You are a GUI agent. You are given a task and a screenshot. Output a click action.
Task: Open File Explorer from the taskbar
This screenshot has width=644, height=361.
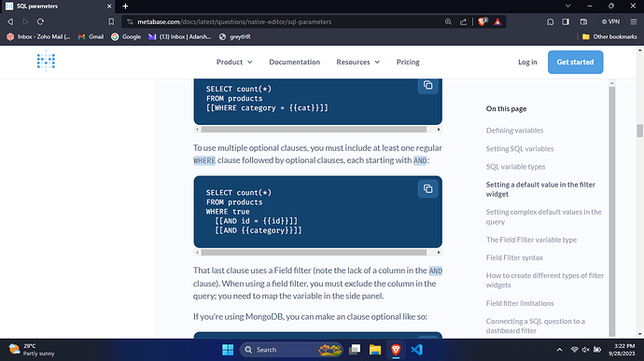click(x=375, y=350)
